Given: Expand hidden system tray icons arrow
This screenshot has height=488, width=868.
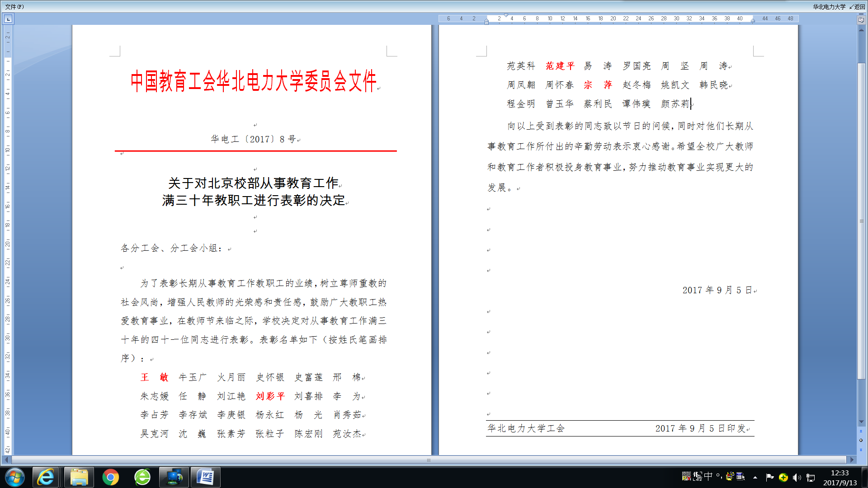Looking at the screenshot, I should (755, 477).
